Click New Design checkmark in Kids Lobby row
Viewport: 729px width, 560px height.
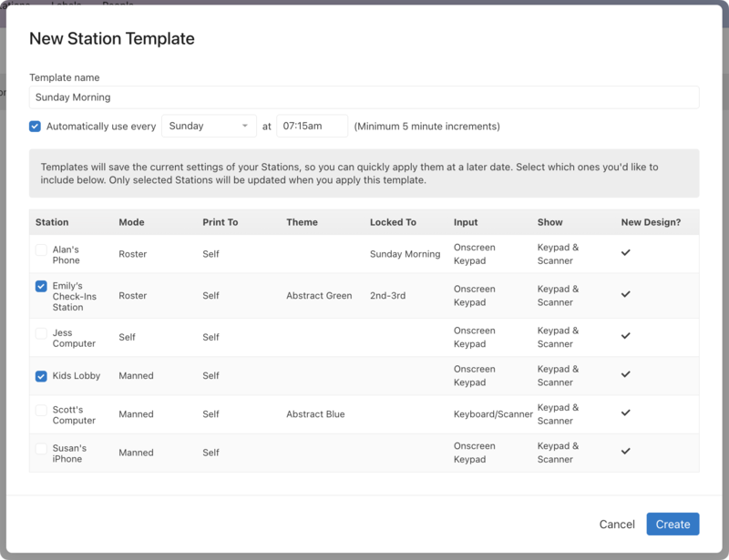coord(626,375)
